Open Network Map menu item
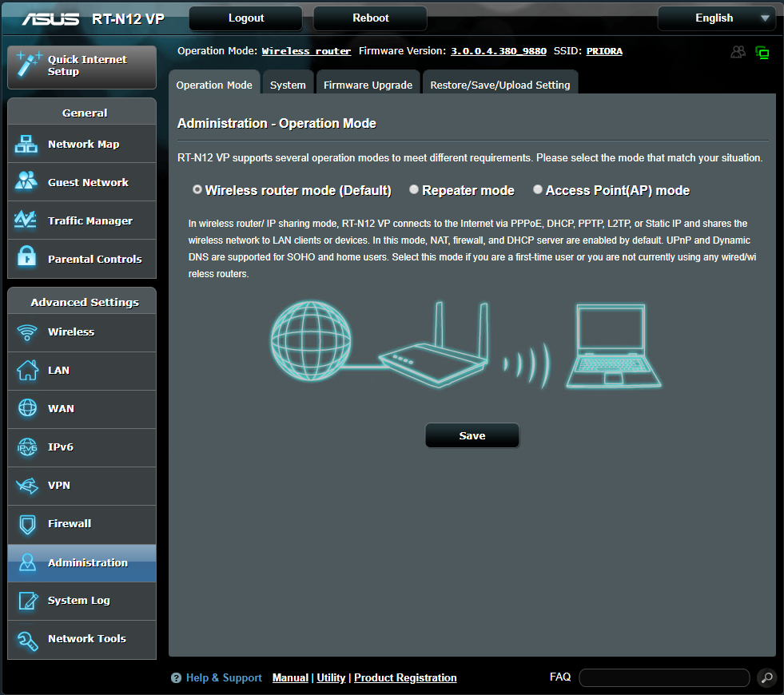This screenshot has width=784, height=695. (x=82, y=144)
